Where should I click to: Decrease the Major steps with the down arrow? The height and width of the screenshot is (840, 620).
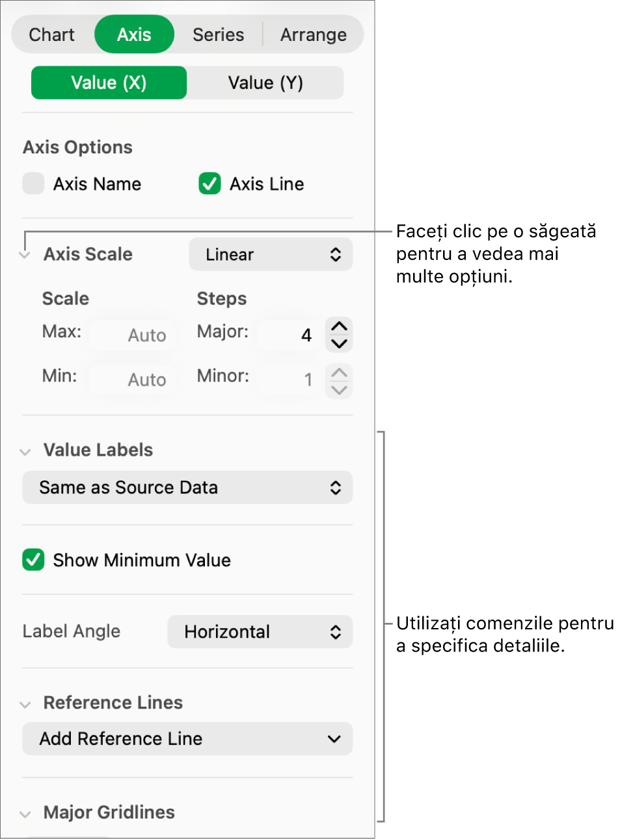click(339, 343)
